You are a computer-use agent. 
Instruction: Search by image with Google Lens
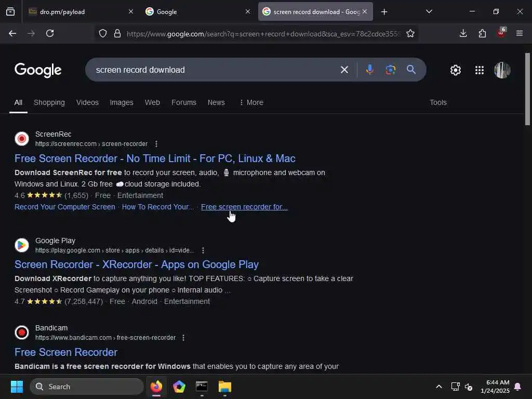coord(391,70)
